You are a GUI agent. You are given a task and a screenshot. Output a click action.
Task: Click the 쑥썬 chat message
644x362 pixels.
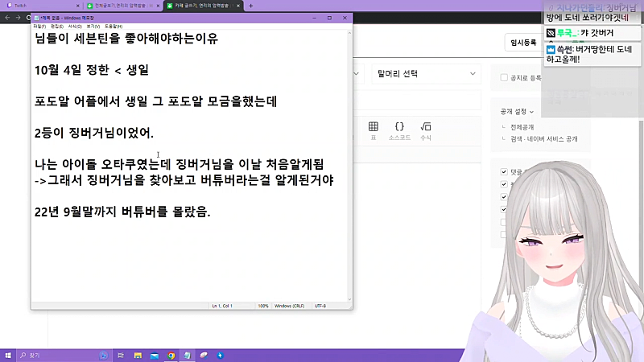[x=592, y=54]
